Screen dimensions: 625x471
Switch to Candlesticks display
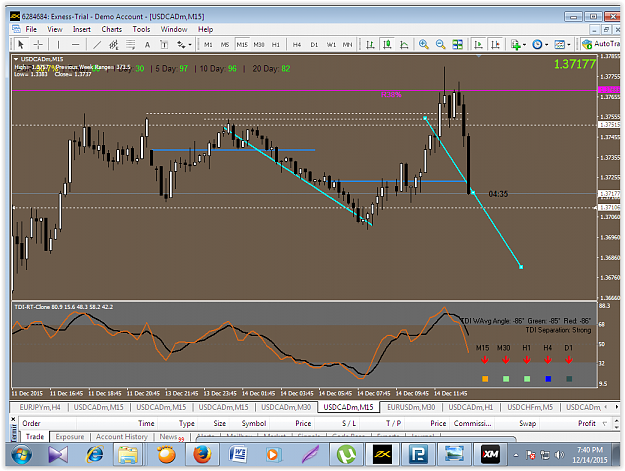[387, 44]
